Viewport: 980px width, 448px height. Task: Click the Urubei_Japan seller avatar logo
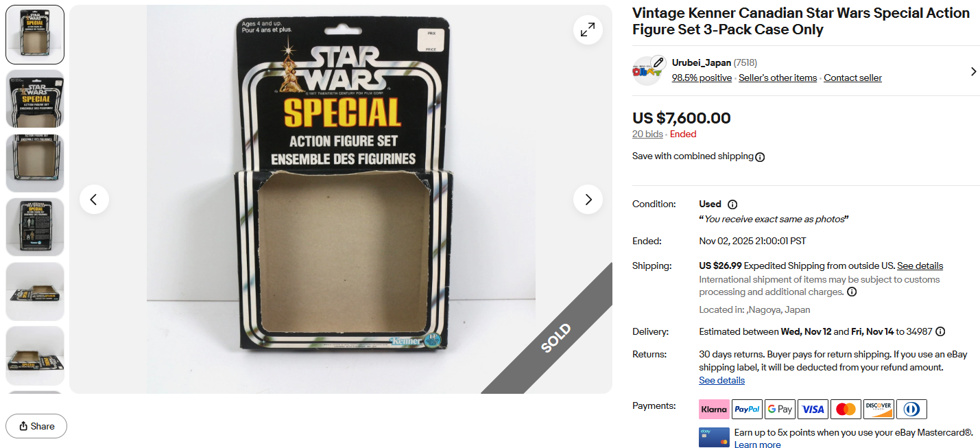(x=647, y=71)
